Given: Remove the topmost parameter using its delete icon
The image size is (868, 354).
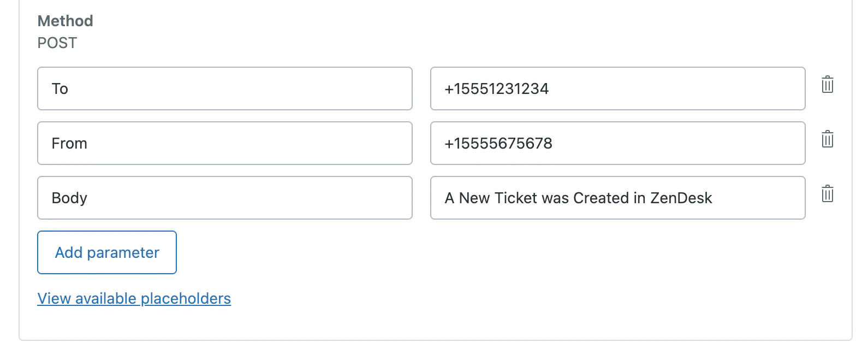Looking at the screenshot, I should (x=828, y=85).
